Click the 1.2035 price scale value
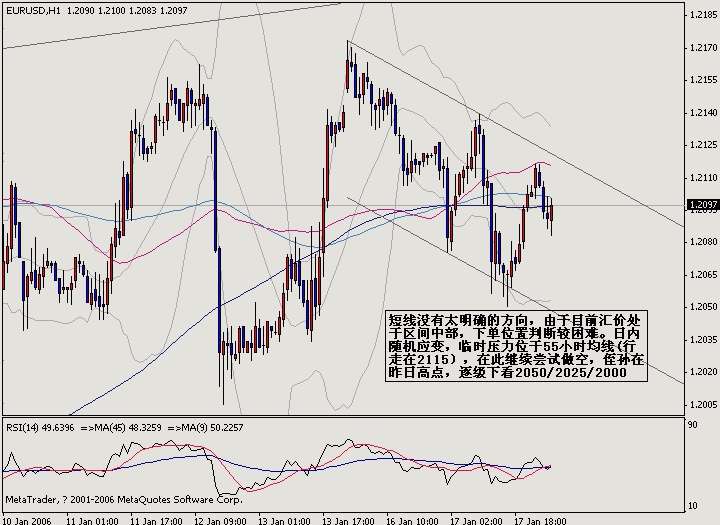Image resolution: width=720 pixels, height=525 pixels. click(x=703, y=339)
